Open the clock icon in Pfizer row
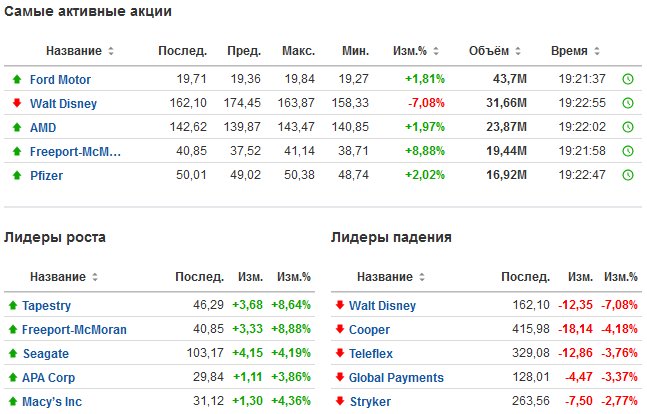 (628, 175)
